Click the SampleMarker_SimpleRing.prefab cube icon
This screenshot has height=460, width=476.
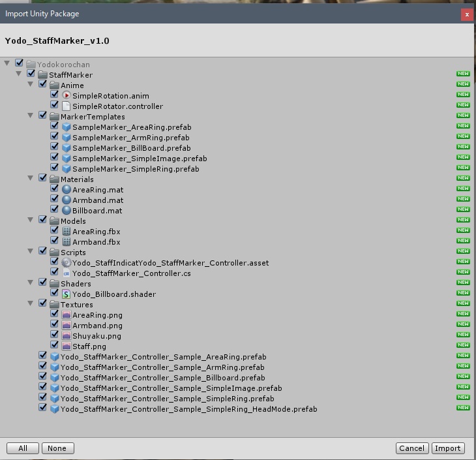(x=66, y=168)
